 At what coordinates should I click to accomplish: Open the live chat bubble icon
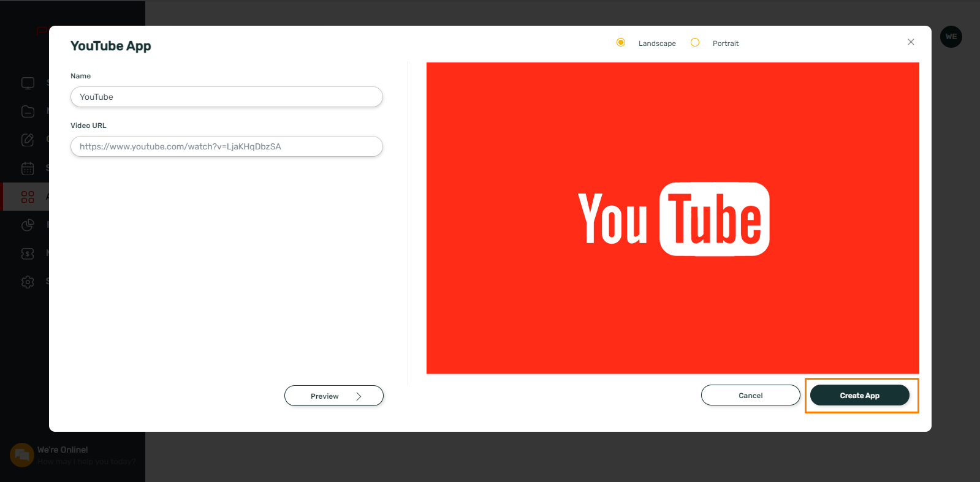[x=22, y=455]
